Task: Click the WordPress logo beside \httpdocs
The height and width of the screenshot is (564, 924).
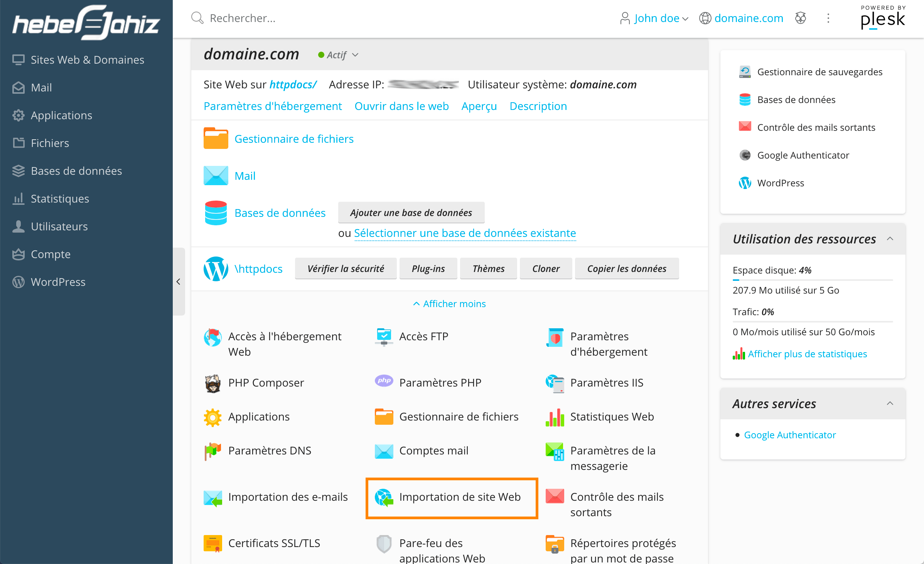Action: (x=216, y=269)
